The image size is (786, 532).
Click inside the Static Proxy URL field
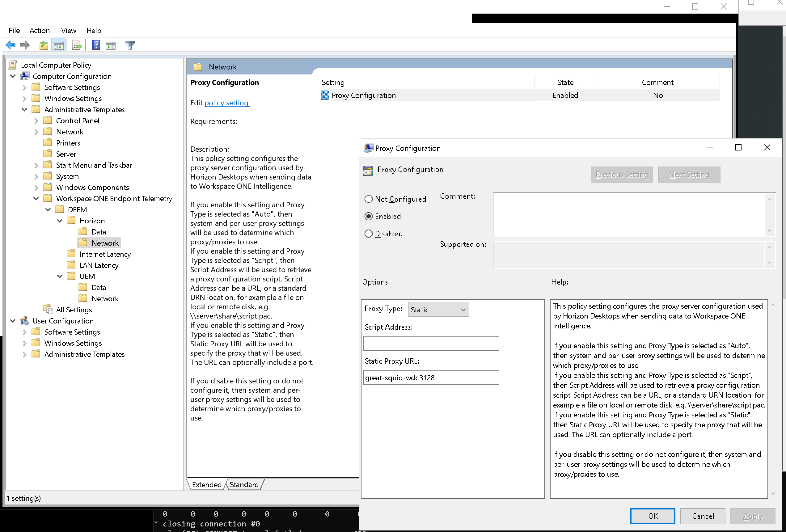pos(431,378)
